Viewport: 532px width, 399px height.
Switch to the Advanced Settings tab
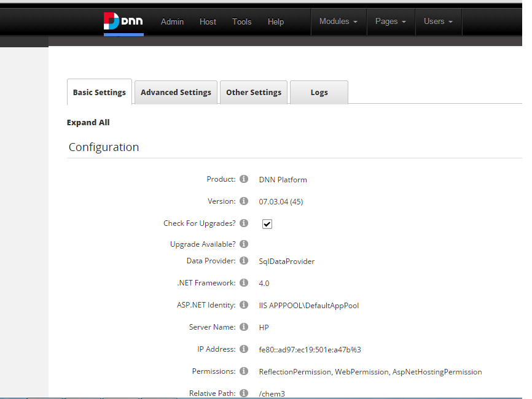pyautogui.click(x=176, y=92)
